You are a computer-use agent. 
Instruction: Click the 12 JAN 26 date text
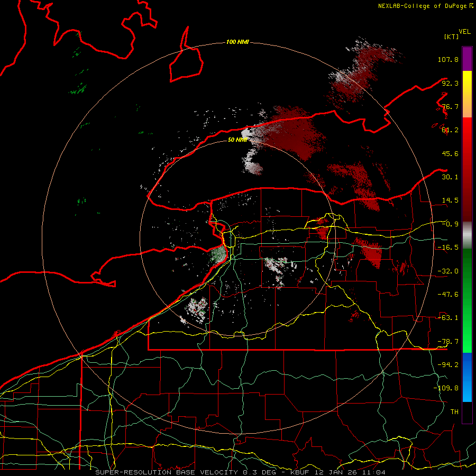click(335, 472)
